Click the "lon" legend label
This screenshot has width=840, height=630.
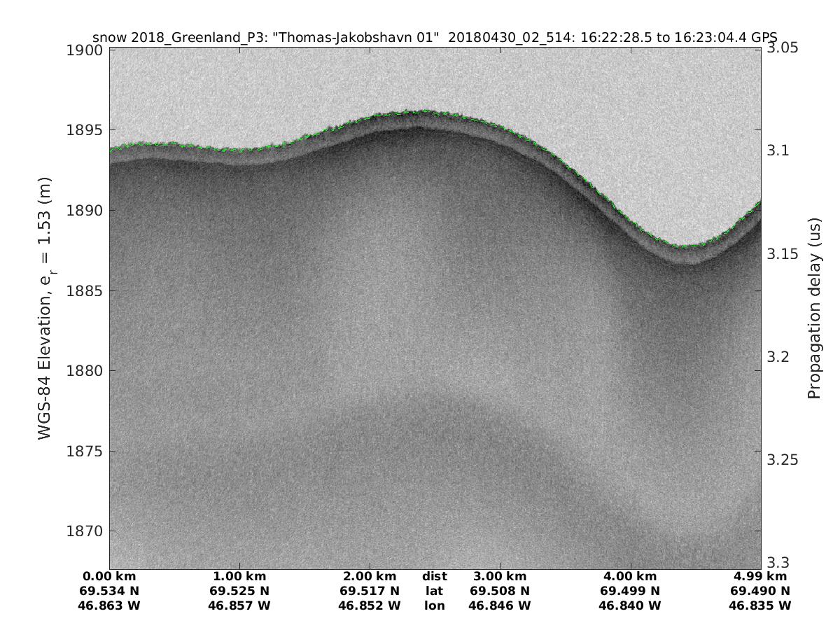pyautogui.click(x=434, y=605)
